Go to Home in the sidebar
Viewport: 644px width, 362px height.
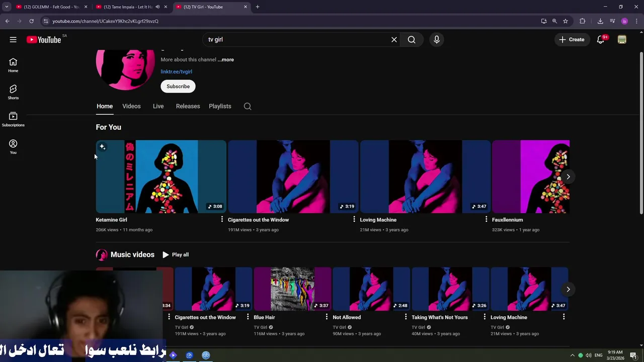tap(13, 65)
